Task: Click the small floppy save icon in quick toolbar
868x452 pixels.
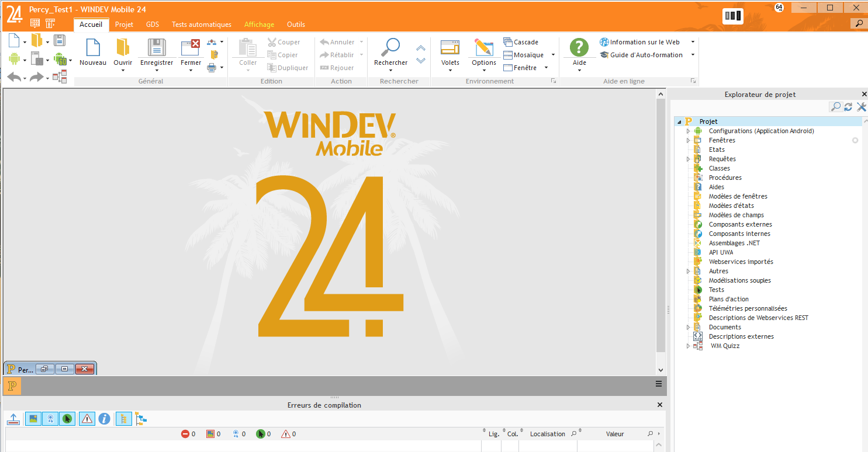Action: point(60,40)
